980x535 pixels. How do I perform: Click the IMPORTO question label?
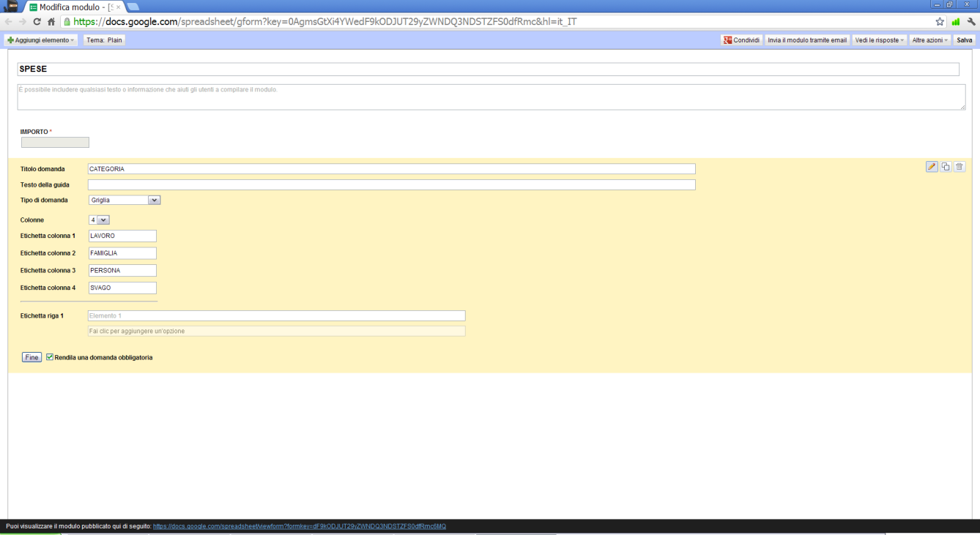click(34, 132)
